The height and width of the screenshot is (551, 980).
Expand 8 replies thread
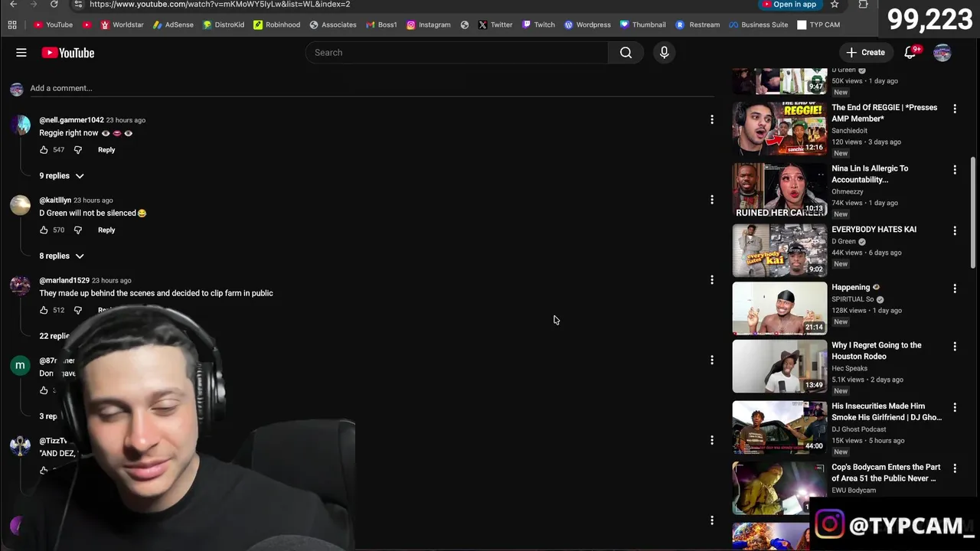point(61,256)
